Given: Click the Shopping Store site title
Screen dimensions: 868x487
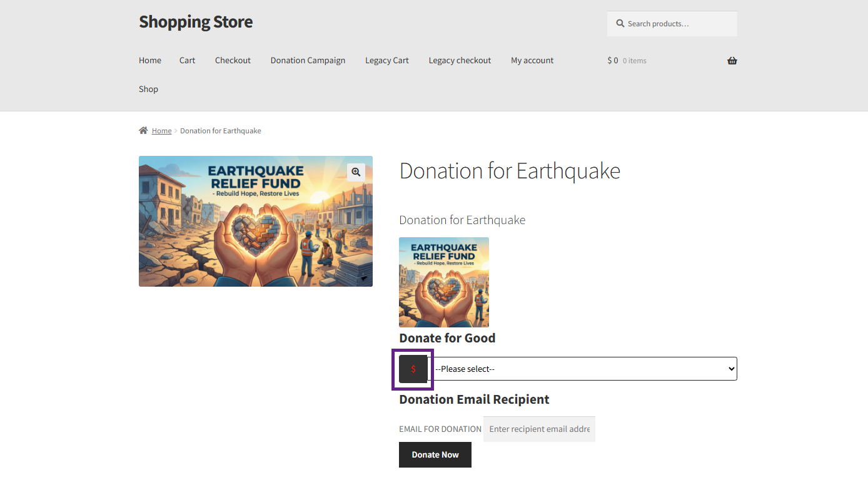Looking at the screenshot, I should pos(196,22).
